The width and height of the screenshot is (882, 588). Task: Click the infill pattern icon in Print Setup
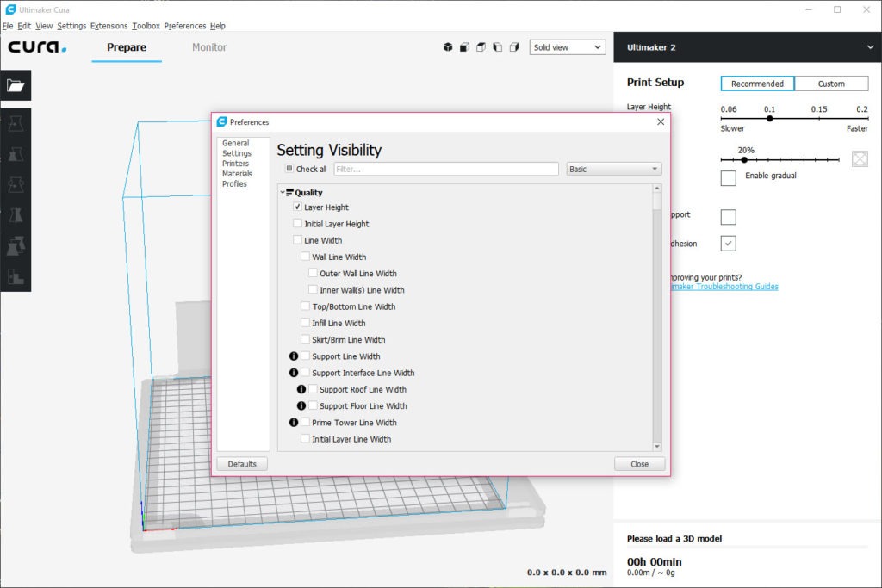(x=860, y=159)
